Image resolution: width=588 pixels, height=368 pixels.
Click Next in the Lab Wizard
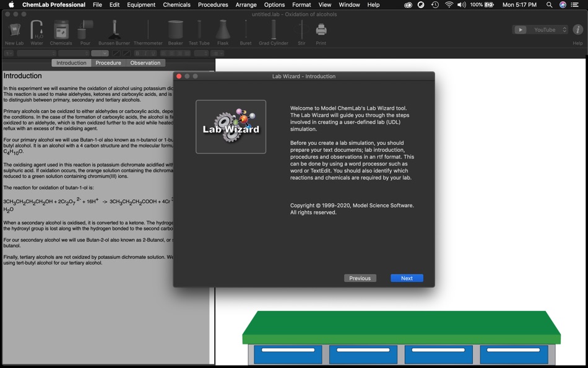(407, 278)
